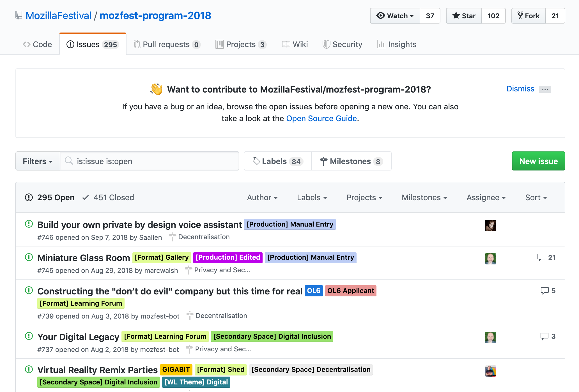Open issue "Miniature Glass Room"

coord(84,258)
